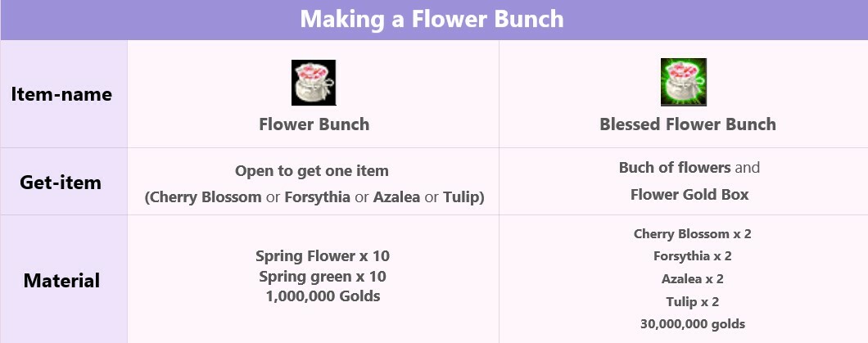Select the Making a Flower Bunch header
868x343 pixels.
(432, 20)
